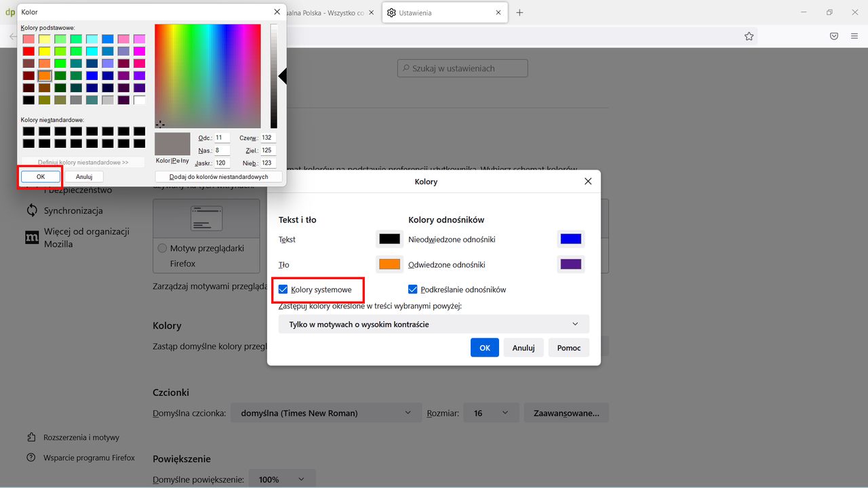Disable Podkreślanie odnośników checkbox

click(413, 289)
